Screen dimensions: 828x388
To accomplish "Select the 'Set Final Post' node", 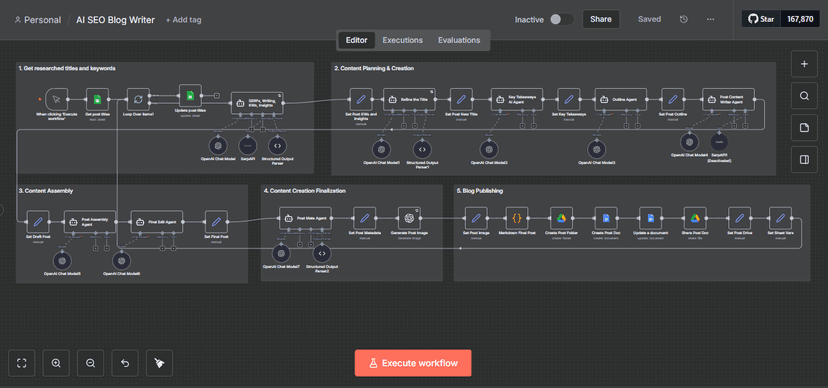I will click(216, 222).
